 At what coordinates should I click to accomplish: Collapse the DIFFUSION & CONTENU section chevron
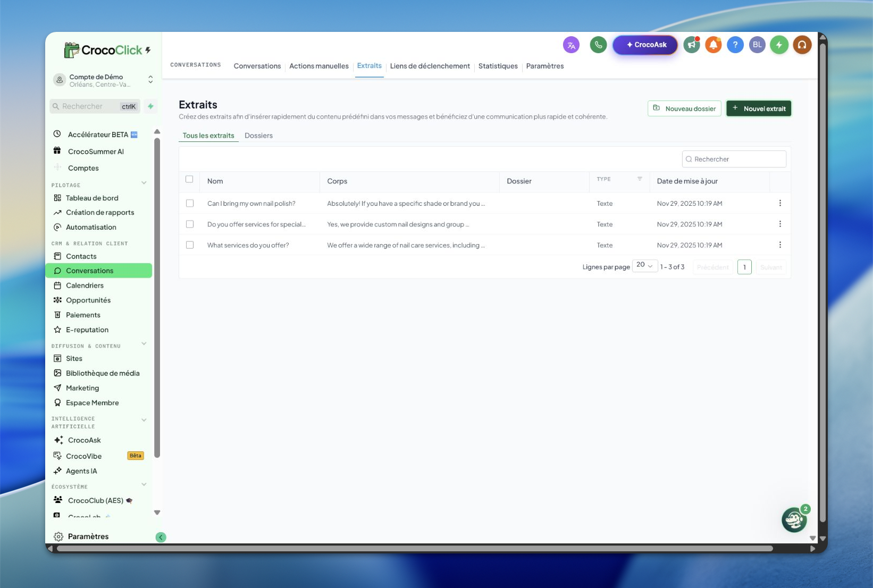pyautogui.click(x=144, y=344)
